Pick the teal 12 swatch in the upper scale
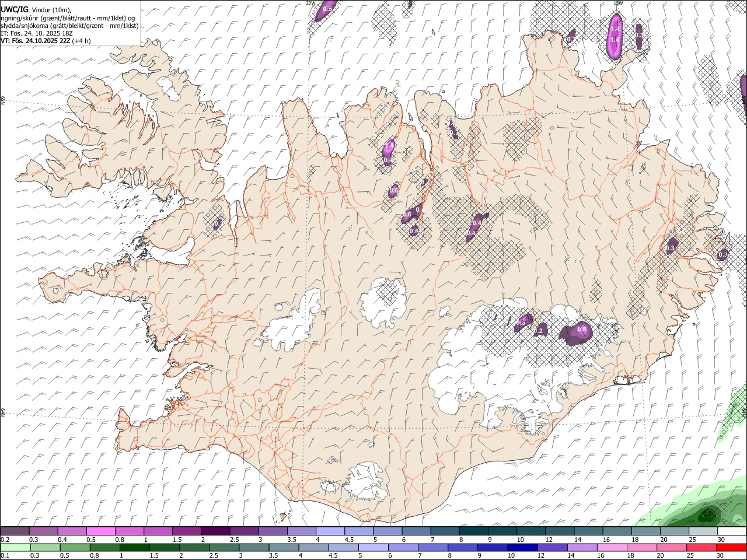 pos(560,531)
